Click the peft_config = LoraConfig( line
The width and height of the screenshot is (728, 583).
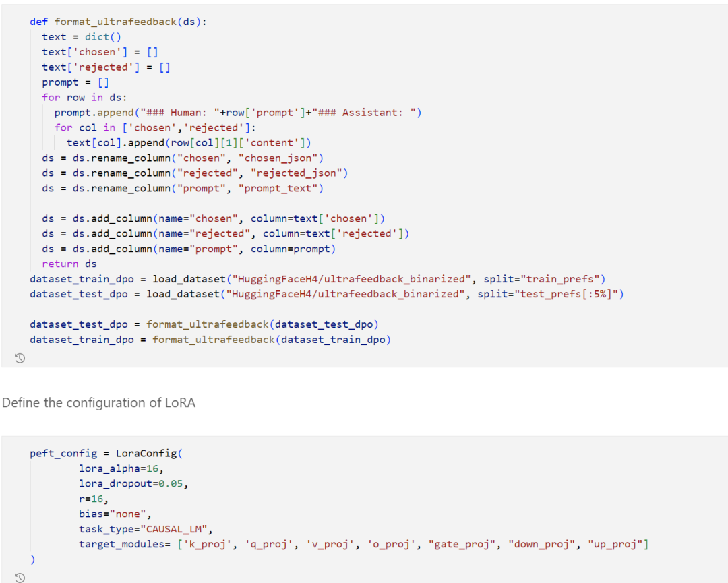tap(107, 453)
